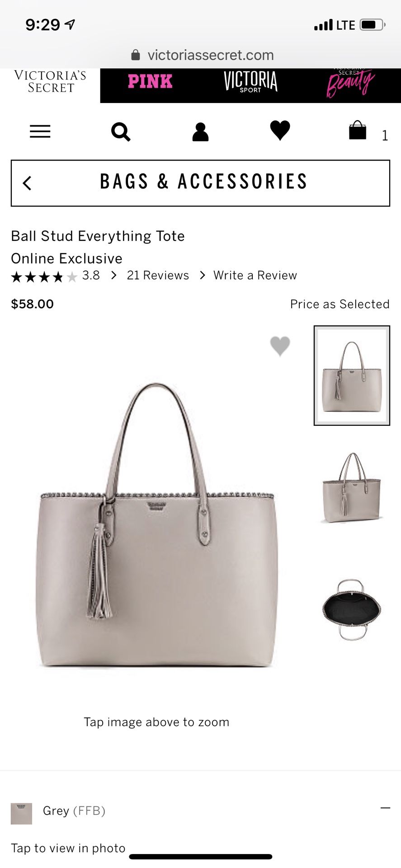
Task: Switch to the Victoria's Secret Beauty tab
Action: pyautogui.click(x=350, y=83)
